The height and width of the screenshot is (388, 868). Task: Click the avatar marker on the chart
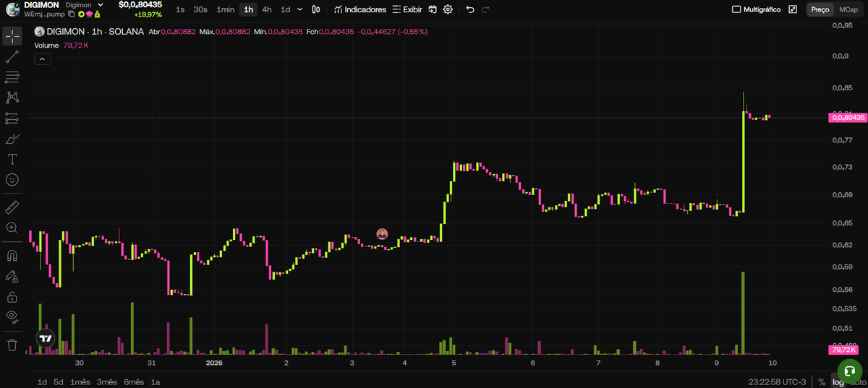point(382,233)
